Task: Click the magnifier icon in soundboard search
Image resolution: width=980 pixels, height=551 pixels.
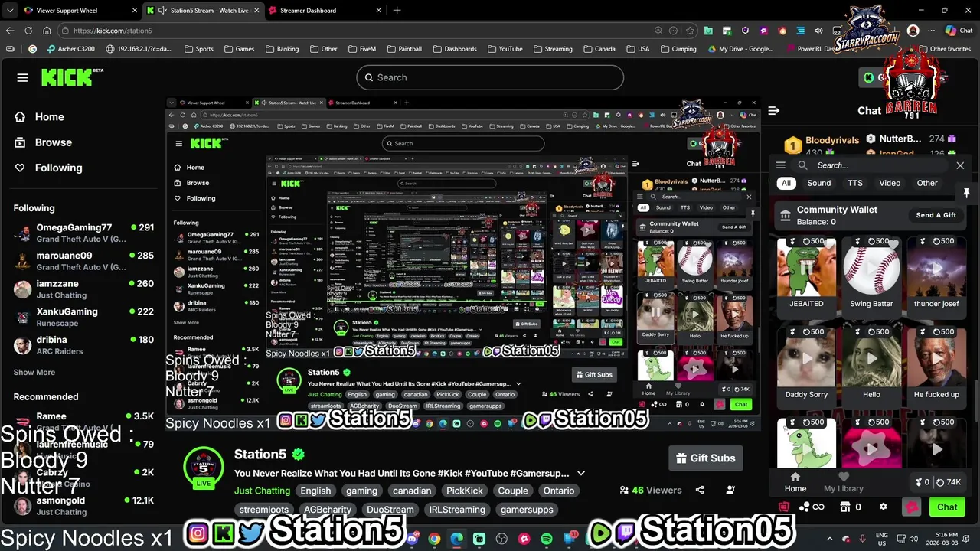Action: coord(802,165)
